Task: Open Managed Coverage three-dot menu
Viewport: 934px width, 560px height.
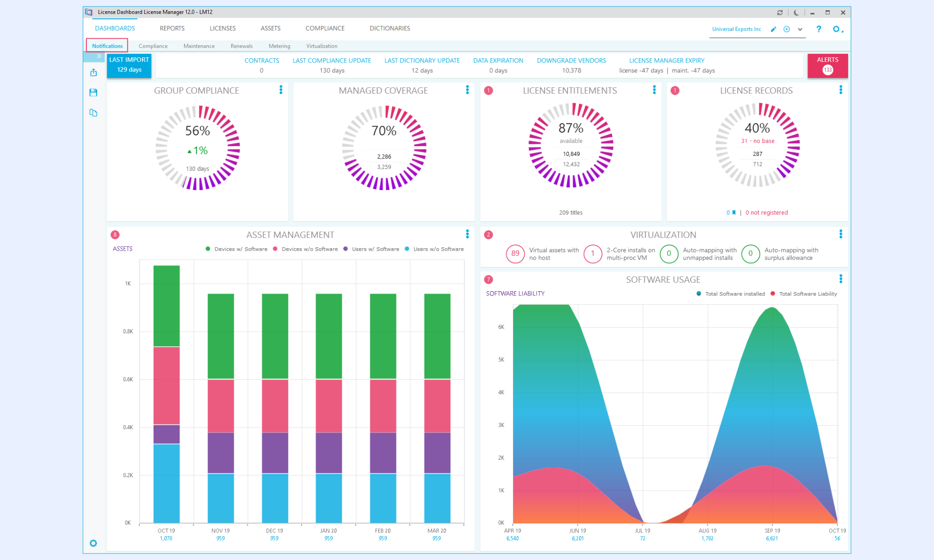Action: (x=467, y=90)
